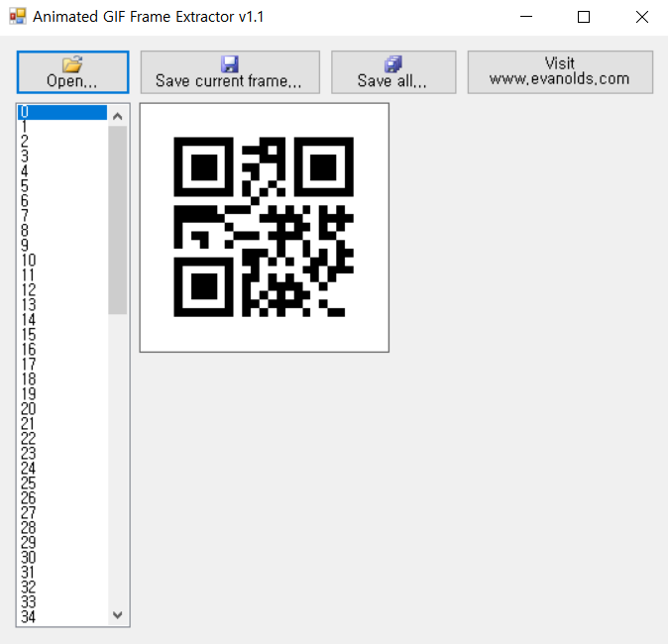Image resolution: width=668 pixels, height=644 pixels.
Task: Select frame 8 in the frame list
Action: pyautogui.click(x=62, y=231)
